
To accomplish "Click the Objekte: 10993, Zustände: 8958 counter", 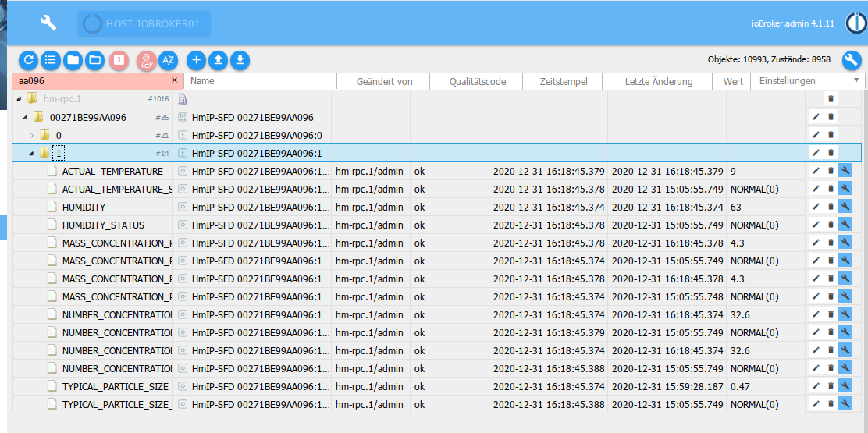I will click(769, 60).
